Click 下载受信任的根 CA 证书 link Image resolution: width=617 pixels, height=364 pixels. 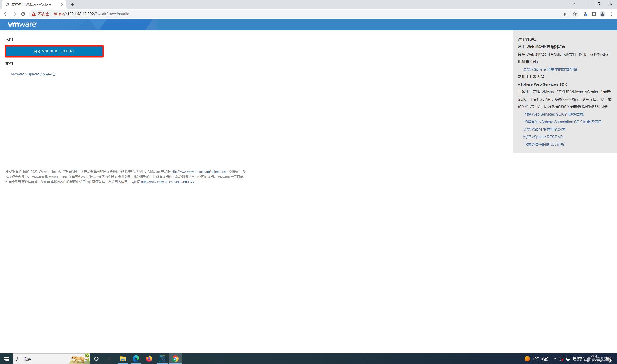(543, 144)
